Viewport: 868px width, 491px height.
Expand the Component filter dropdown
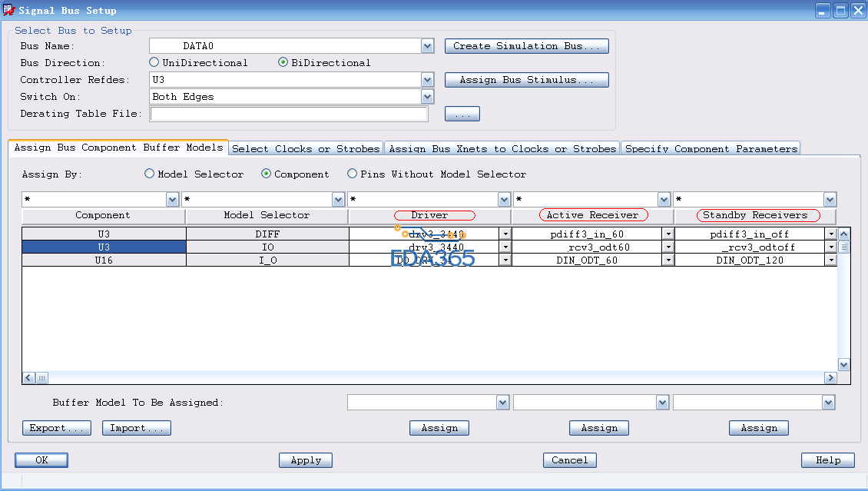coord(172,199)
